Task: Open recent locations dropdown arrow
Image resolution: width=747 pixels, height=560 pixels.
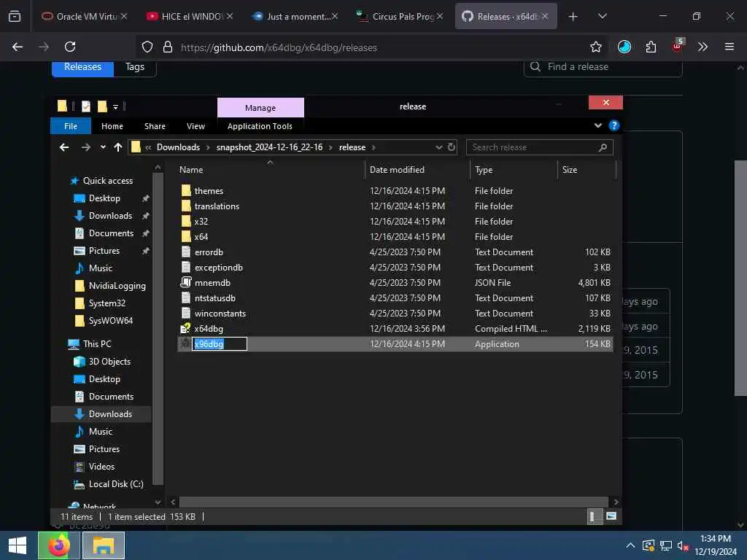Action: pyautogui.click(x=103, y=147)
